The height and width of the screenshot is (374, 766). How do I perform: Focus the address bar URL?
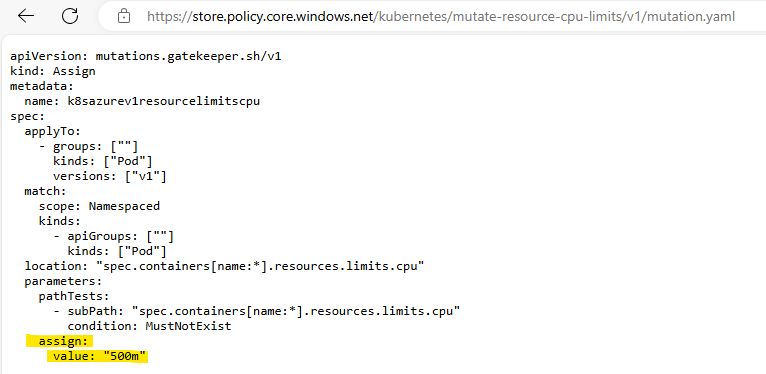click(441, 17)
